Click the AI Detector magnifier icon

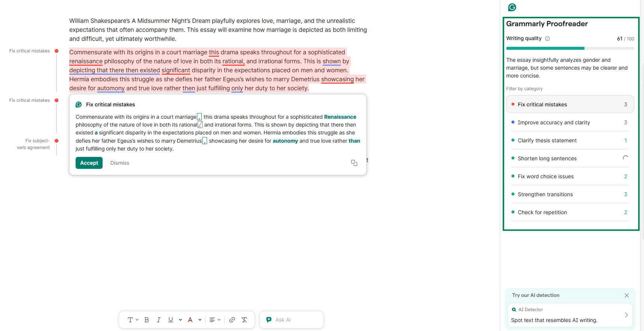tap(514, 310)
